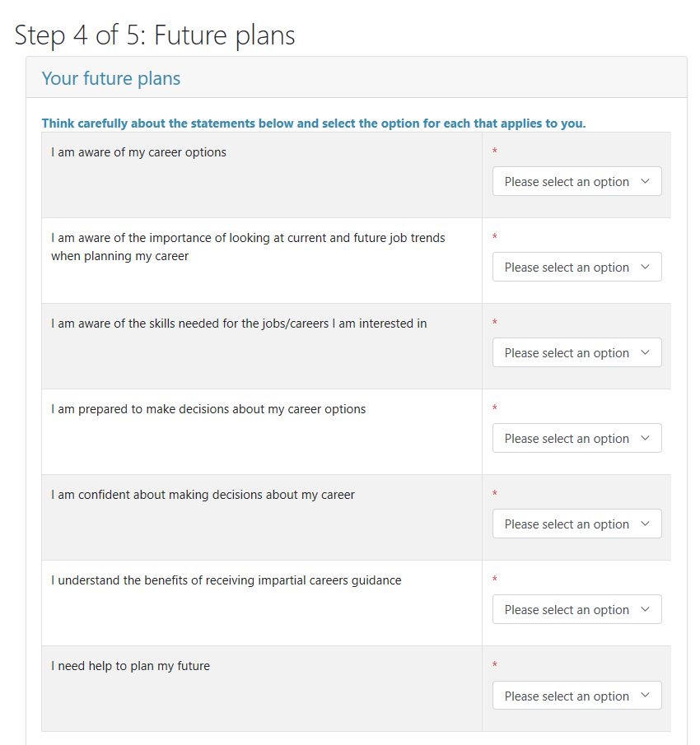
Task: Click 'I need help to plan my future' text
Action: (x=130, y=666)
